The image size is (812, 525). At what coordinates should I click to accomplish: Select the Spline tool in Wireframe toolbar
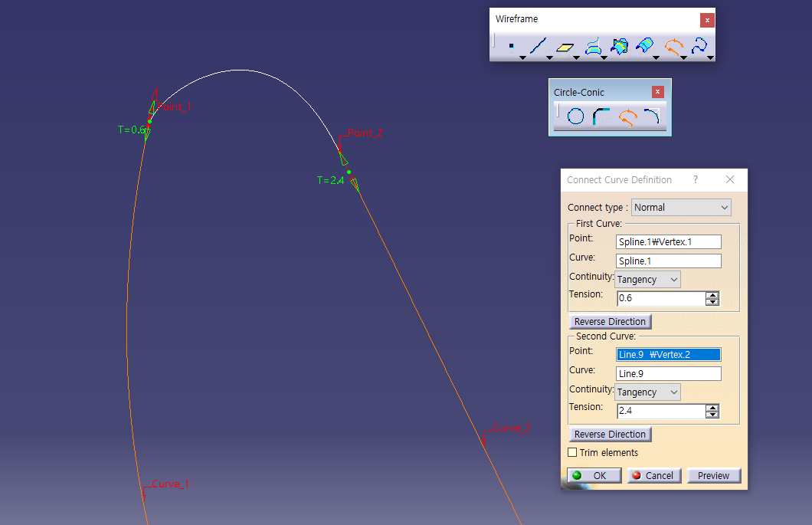[x=699, y=46]
